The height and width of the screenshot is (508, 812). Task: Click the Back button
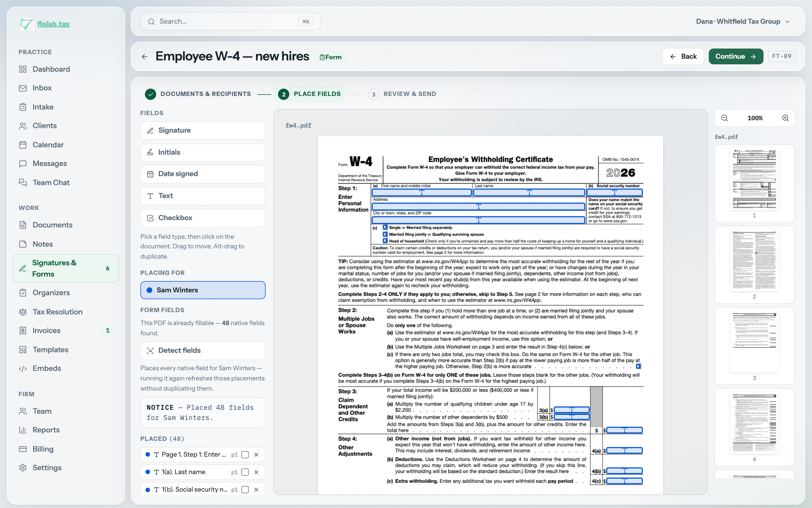683,56
